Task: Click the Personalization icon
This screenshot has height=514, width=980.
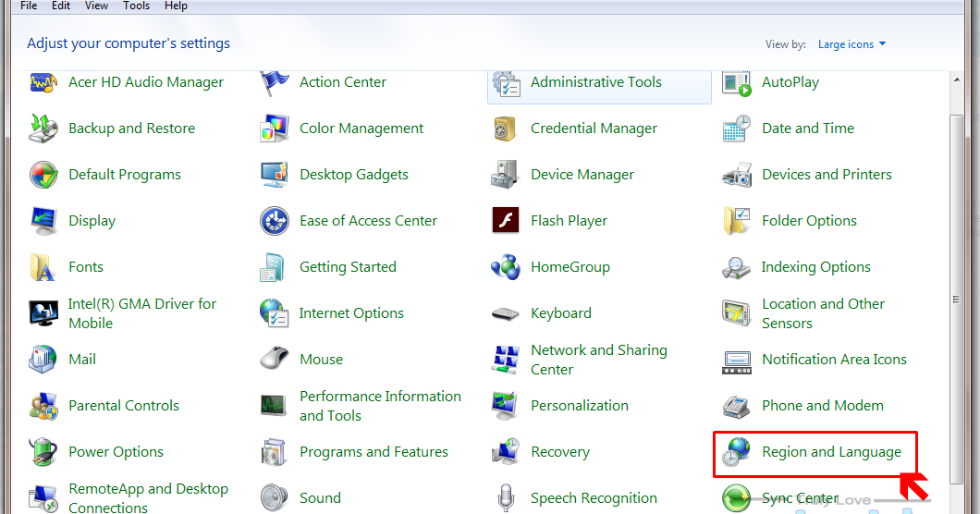Action: click(x=505, y=406)
